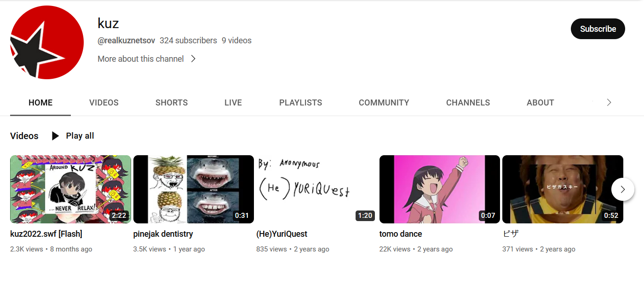Go to the Playlists tab

tap(300, 103)
